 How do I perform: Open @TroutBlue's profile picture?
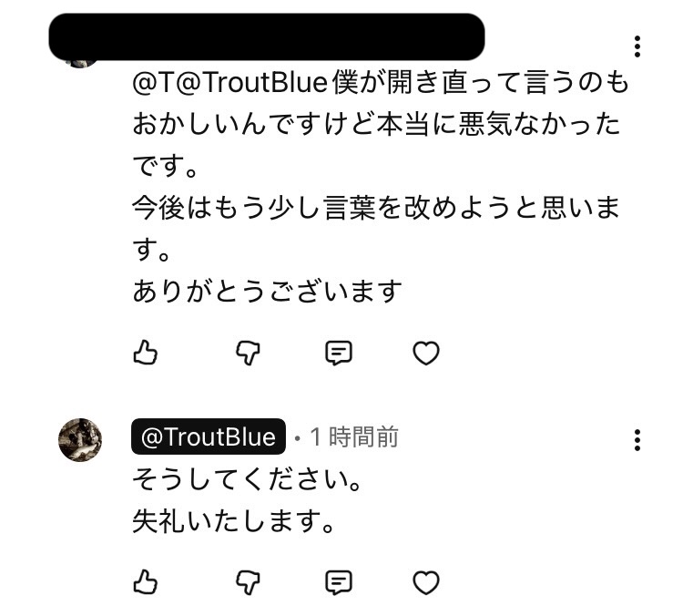point(80,440)
